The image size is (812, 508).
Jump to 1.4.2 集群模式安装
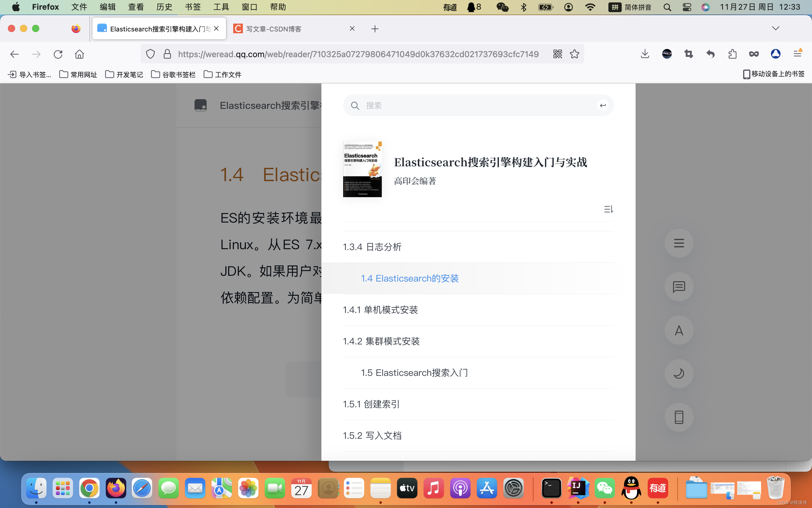(478, 341)
